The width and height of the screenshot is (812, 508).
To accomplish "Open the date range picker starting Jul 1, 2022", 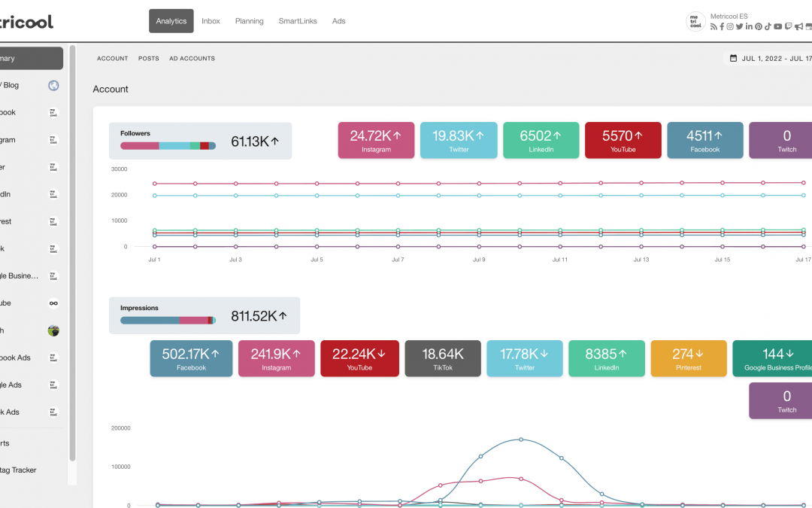I will click(768, 58).
